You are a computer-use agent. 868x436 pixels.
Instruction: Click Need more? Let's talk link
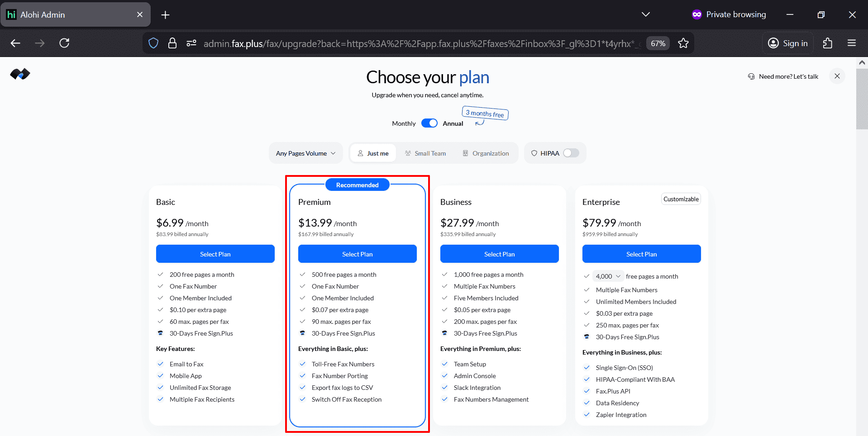tap(788, 76)
